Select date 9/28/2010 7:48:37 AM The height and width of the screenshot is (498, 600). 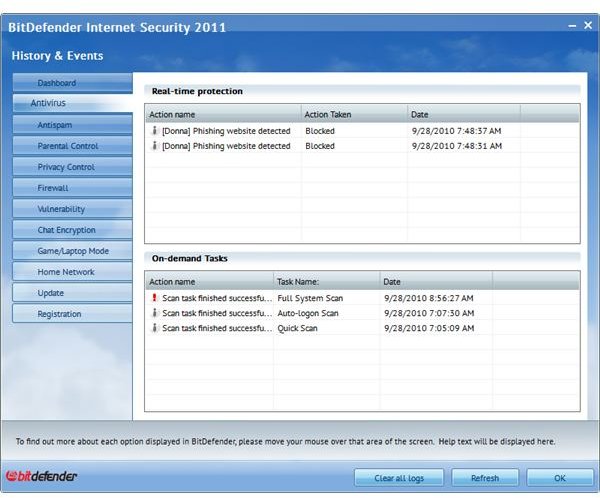pos(457,131)
